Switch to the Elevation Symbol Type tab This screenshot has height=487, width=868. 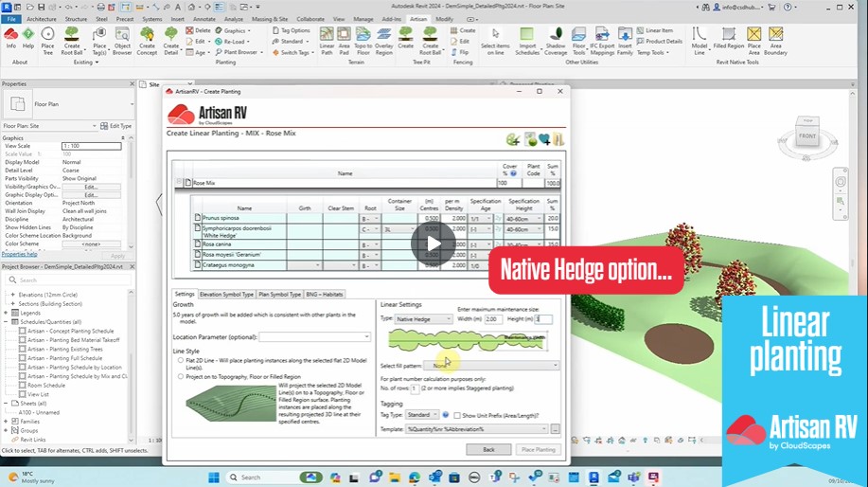(x=226, y=295)
